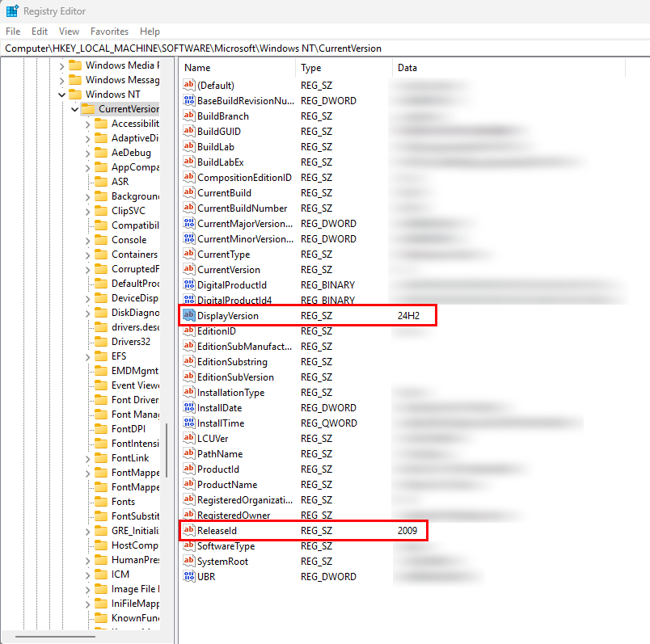The image size is (650, 644).
Task: Click the DWORD icon beside UBR value
Action: tap(189, 577)
